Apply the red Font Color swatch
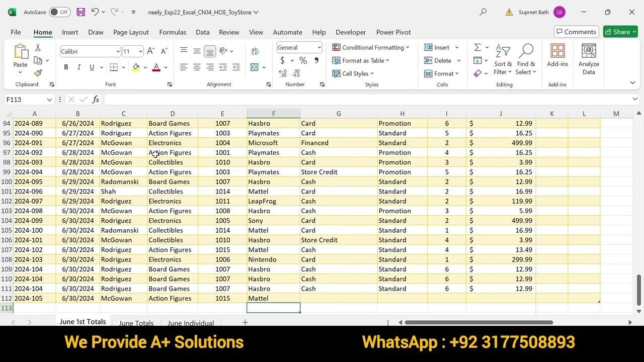The image size is (644, 362). [156, 67]
